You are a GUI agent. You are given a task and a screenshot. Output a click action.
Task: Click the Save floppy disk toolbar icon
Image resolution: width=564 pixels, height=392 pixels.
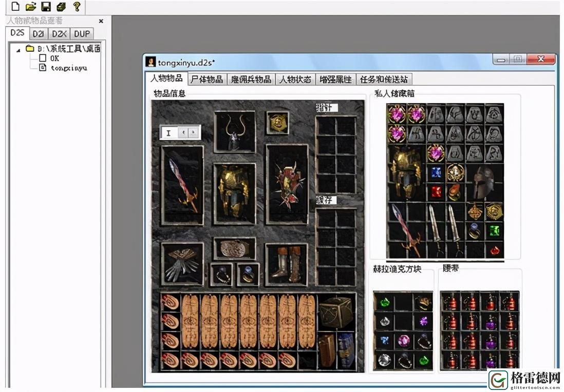tap(46, 6)
